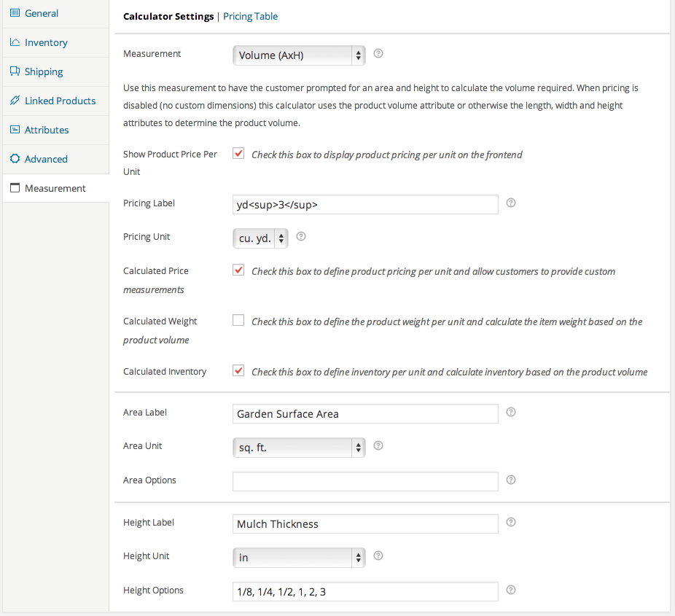Image resolution: width=675 pixels, height=616 pixels.
Task: Open the Height Unit dropdown
Action: point(298,558)
